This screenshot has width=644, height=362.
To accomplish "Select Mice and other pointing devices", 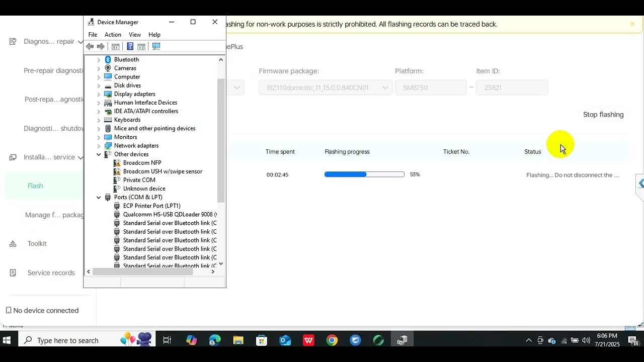I will point(154,128).
